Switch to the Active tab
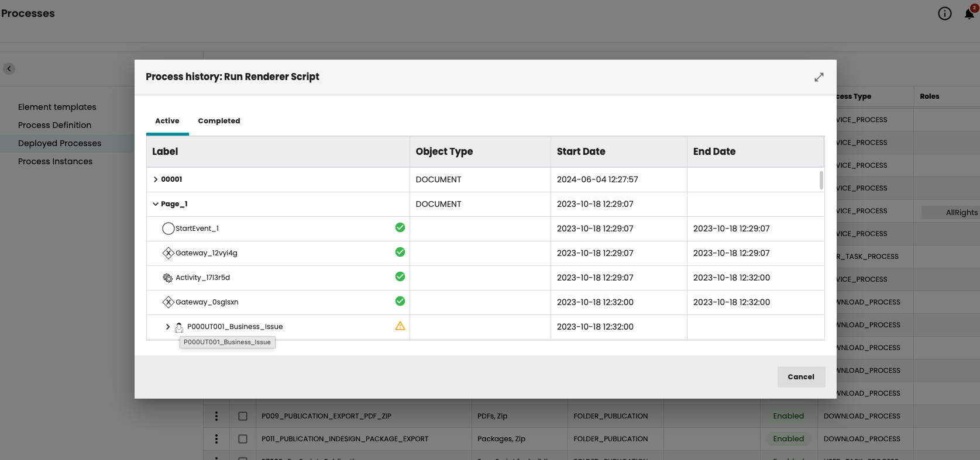This screenshot has height=460, width=980. [167, 121]
